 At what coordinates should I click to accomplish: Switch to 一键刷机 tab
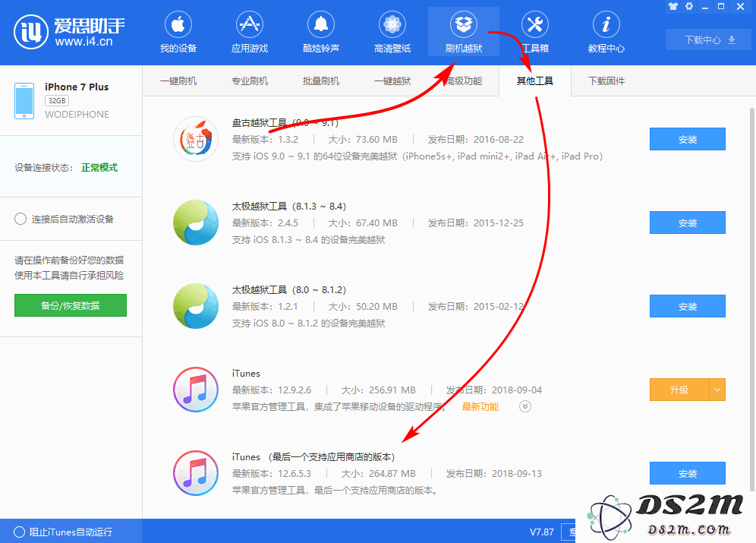pos(178,81)
